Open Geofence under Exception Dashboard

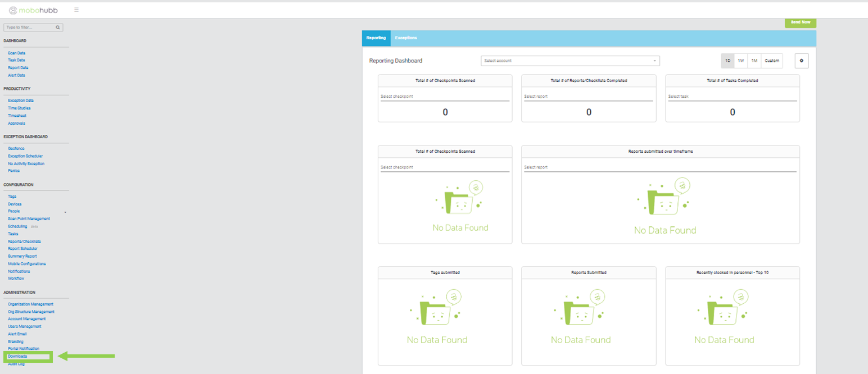(x=16, y=148)
